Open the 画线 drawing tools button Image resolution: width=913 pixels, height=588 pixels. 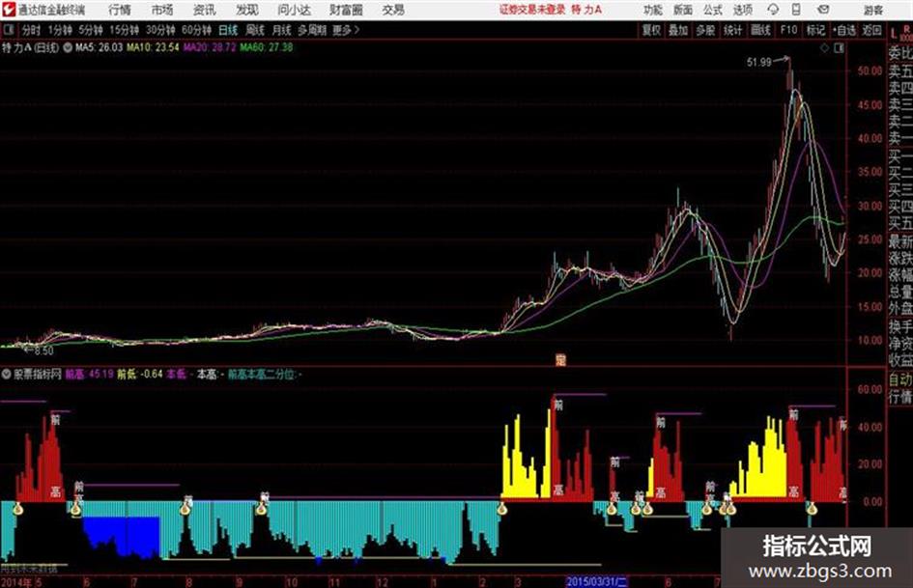pos(760,30)
